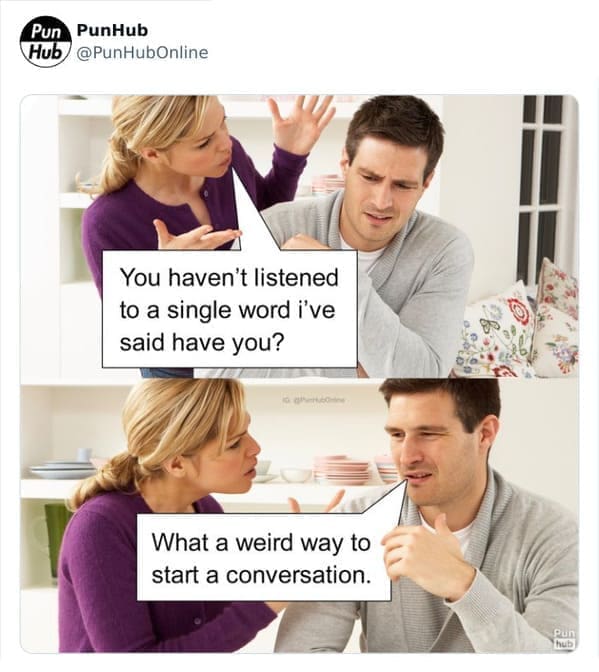Open the bottom meme panel with man replying

coord(300,516)
